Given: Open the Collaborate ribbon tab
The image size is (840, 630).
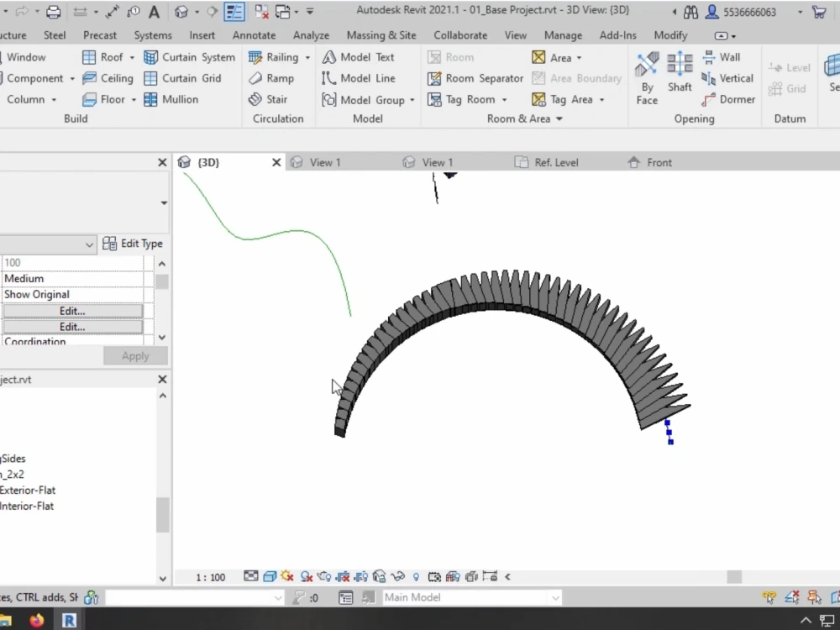Looking at the screenshot, I should (x=460, y=35).
